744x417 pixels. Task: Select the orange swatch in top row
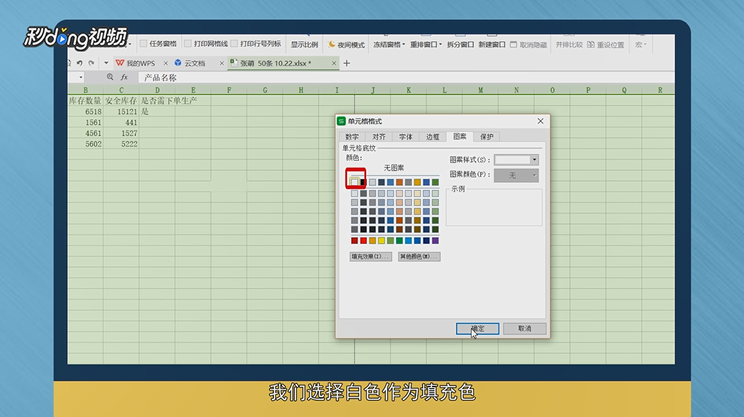pyautogui.click(x=400, y=182)
